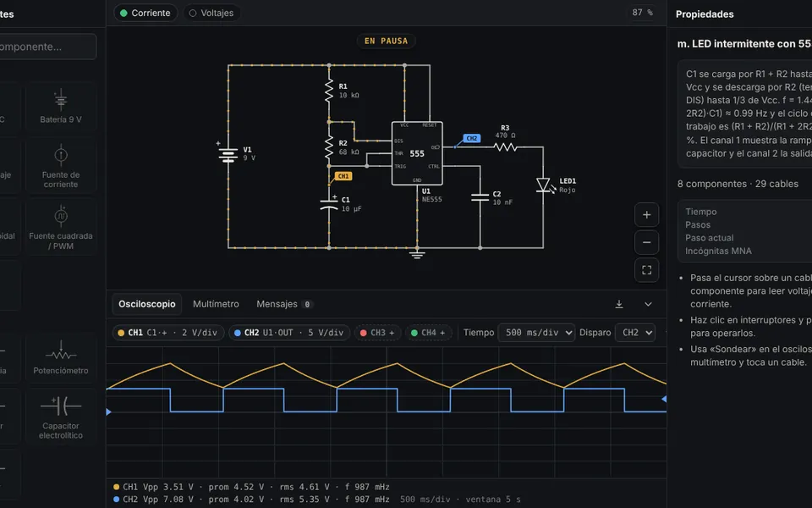Fit circuit to screen with fullscreen icon
Screen dimensions: 812x508
(646, 269)
